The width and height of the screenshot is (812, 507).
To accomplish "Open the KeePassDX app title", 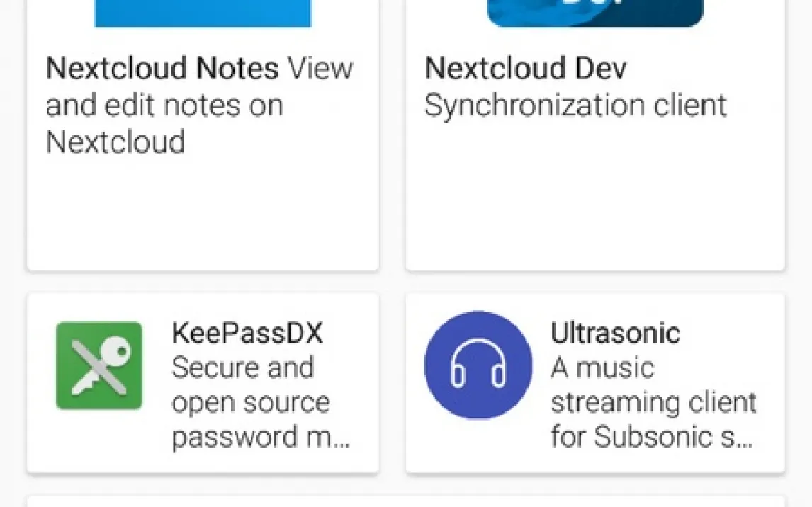I will tap(247, 333).
